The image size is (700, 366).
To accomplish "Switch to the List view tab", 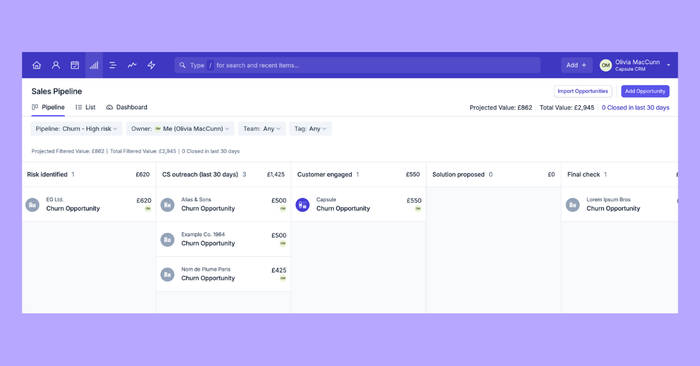I will (85, 107).
